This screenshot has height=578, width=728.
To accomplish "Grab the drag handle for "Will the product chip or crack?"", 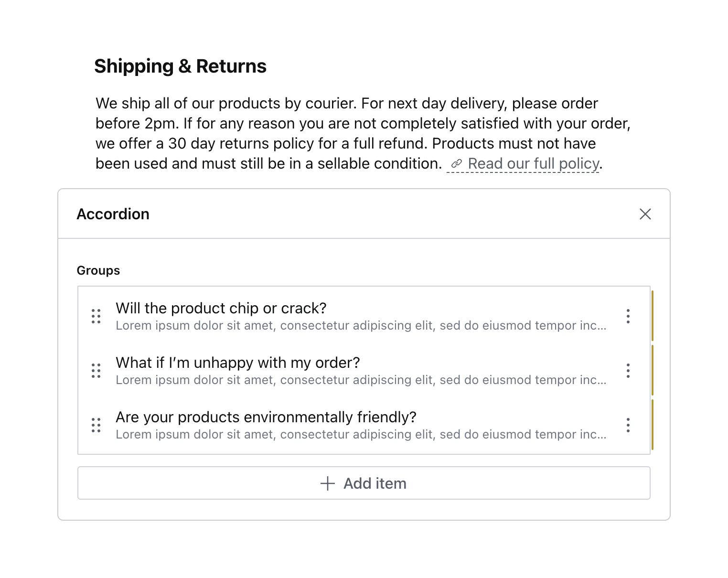I will [x=96, y=316].
